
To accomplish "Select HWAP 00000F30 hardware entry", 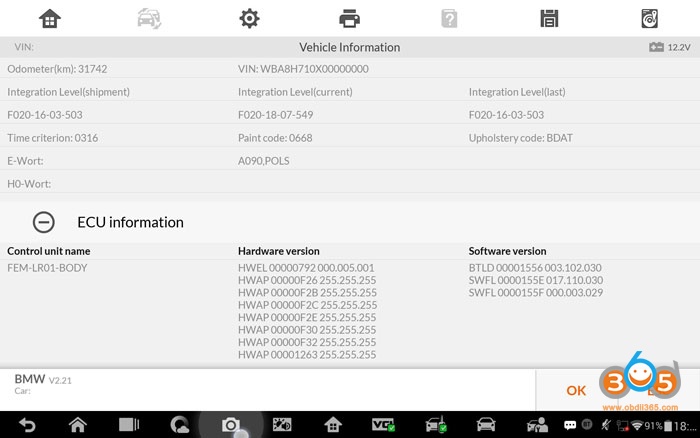I will pos(307,330).
